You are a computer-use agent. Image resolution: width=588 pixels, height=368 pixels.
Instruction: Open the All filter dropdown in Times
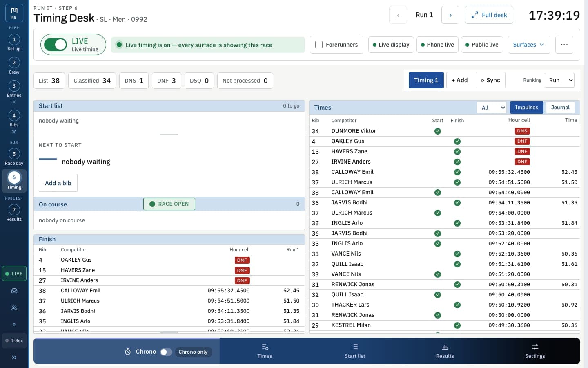[492, 108]
